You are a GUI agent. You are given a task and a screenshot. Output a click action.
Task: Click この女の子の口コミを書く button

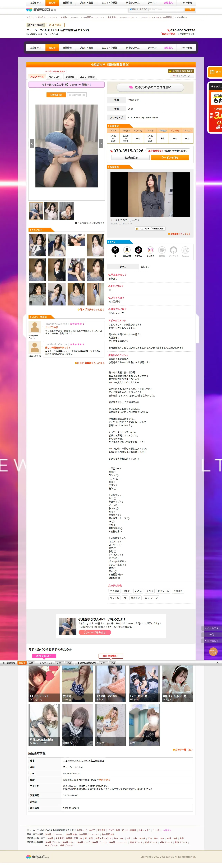point(150,87)
